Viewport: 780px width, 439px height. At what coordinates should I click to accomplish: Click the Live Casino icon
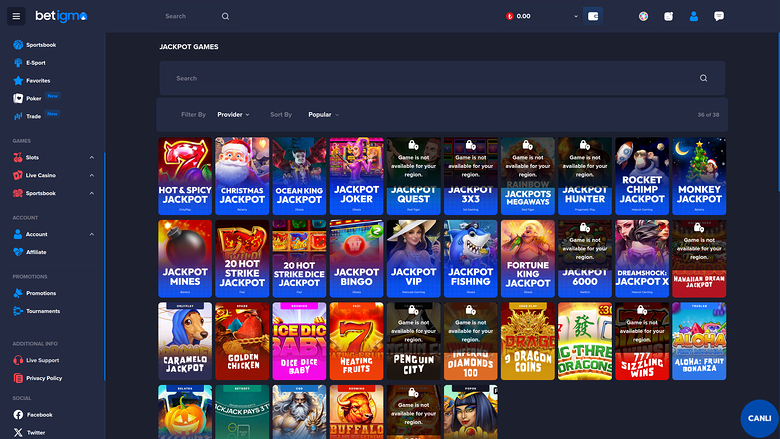tap(18, 176)
